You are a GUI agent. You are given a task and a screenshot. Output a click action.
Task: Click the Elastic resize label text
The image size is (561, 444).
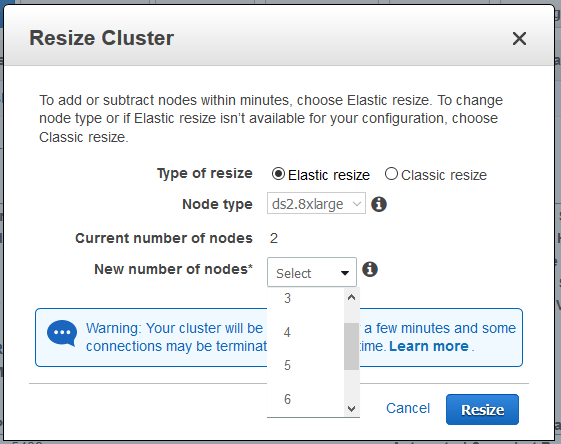click(329, 175)
